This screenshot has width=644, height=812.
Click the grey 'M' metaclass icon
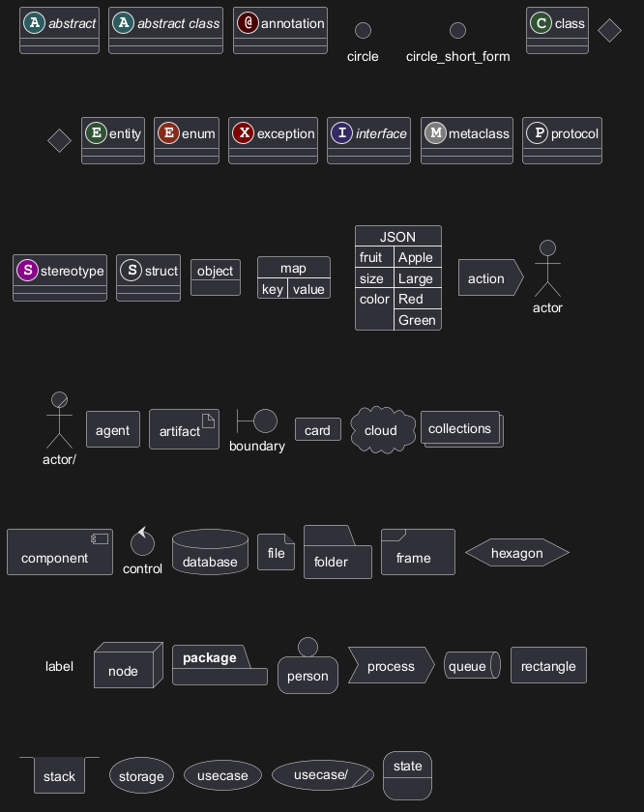[x=435, y=133]
